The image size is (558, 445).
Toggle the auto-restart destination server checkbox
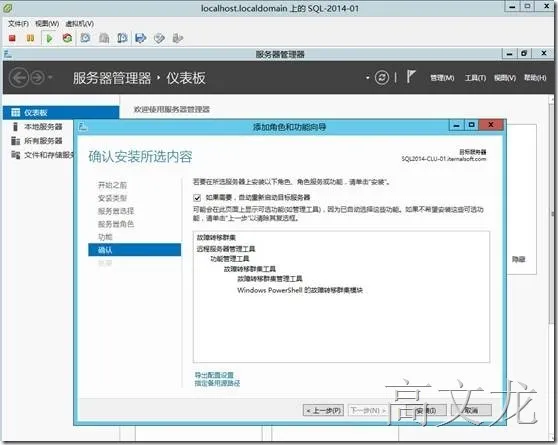[197, 198]
